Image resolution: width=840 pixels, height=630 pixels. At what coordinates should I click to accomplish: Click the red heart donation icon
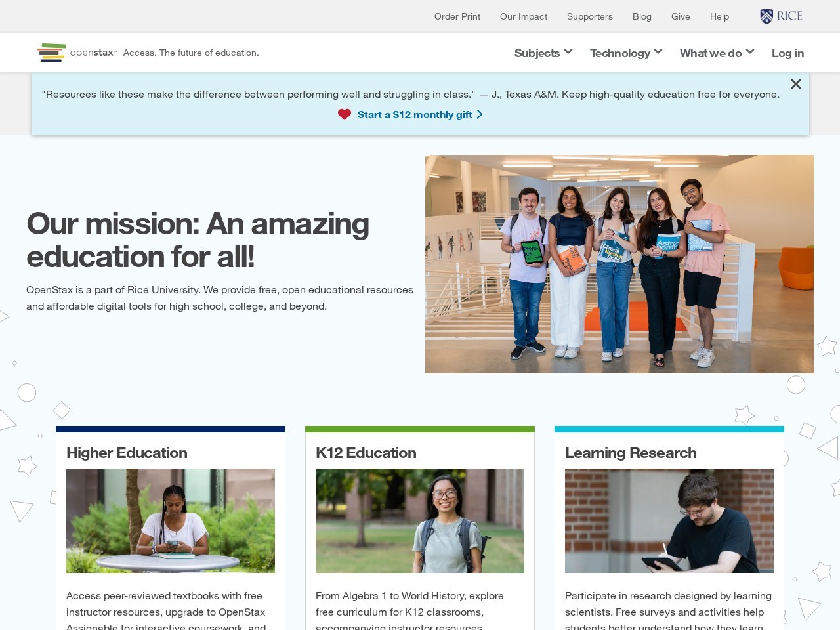point(345,115)
